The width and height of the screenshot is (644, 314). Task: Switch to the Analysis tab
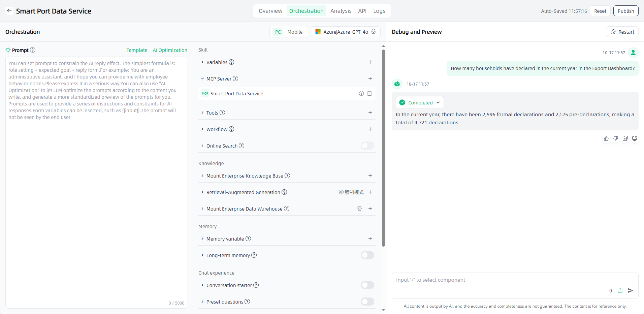pyautogui.click(x=341, y=11)
